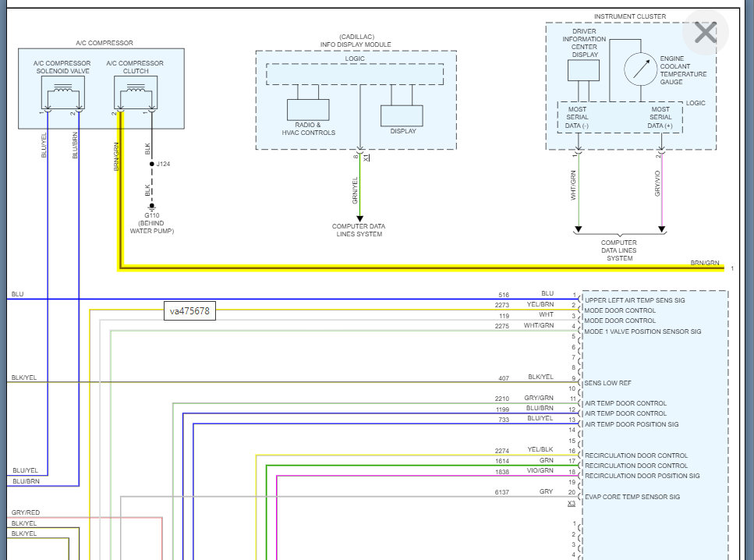This screenshot has width=754, height=560.
Task: Click the BEHIND WATER PUMP ground location text
Action: tap(152, 227)
